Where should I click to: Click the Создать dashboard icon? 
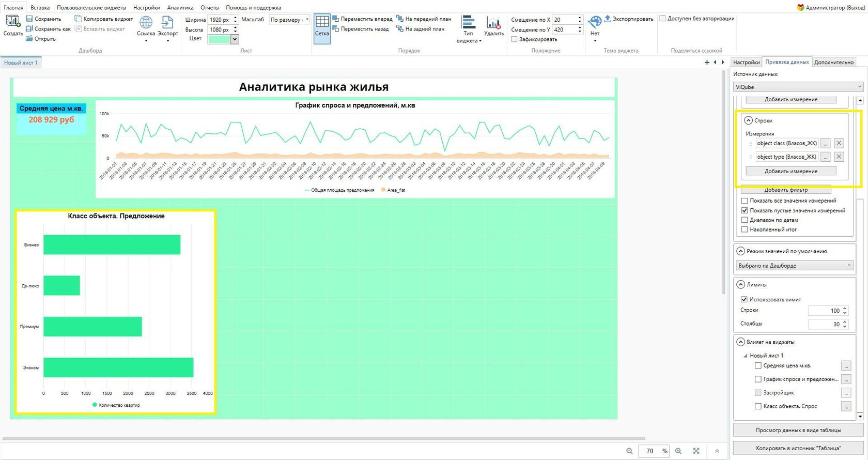coord(13,22)
